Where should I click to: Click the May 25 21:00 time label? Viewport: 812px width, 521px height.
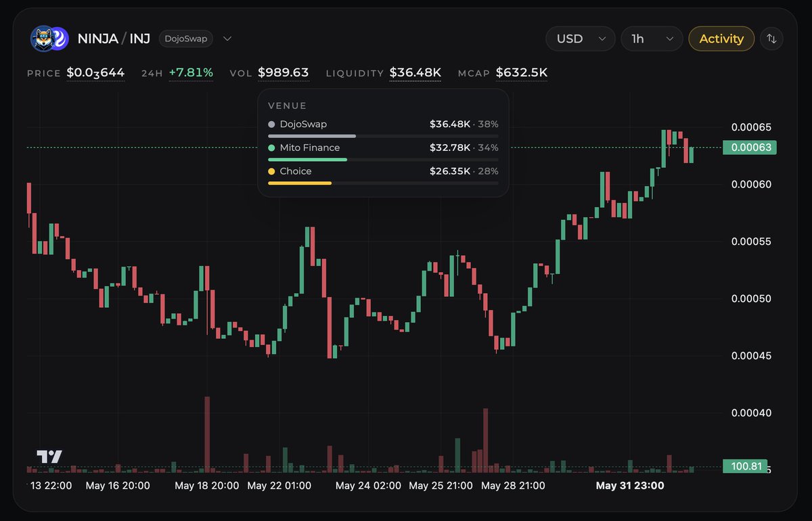click(x=442, y=486)
